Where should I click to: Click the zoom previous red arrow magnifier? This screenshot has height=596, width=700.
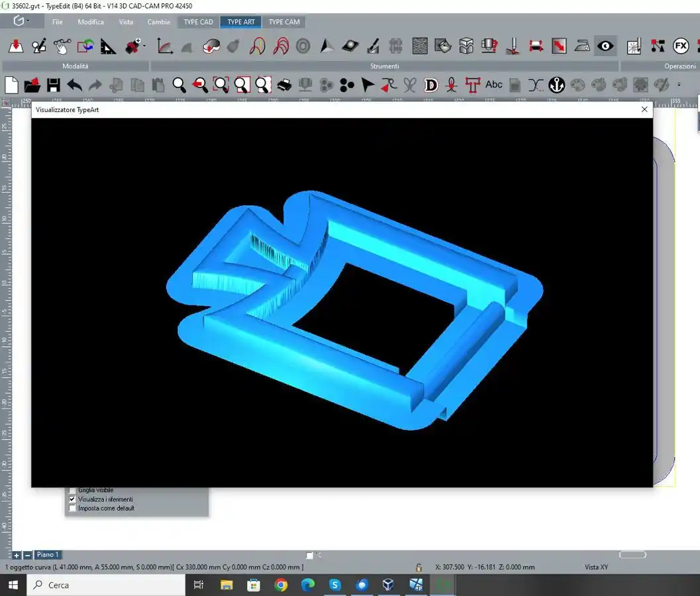click(x=200, y=85)
